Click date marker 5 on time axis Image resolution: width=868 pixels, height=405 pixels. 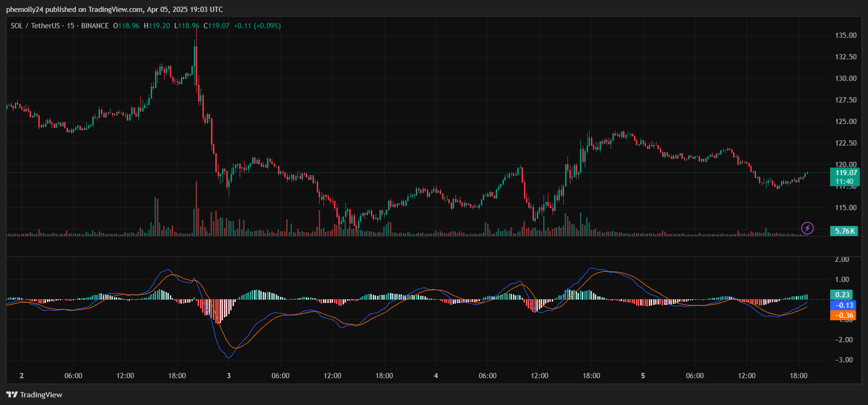click(x=643, y=376)
